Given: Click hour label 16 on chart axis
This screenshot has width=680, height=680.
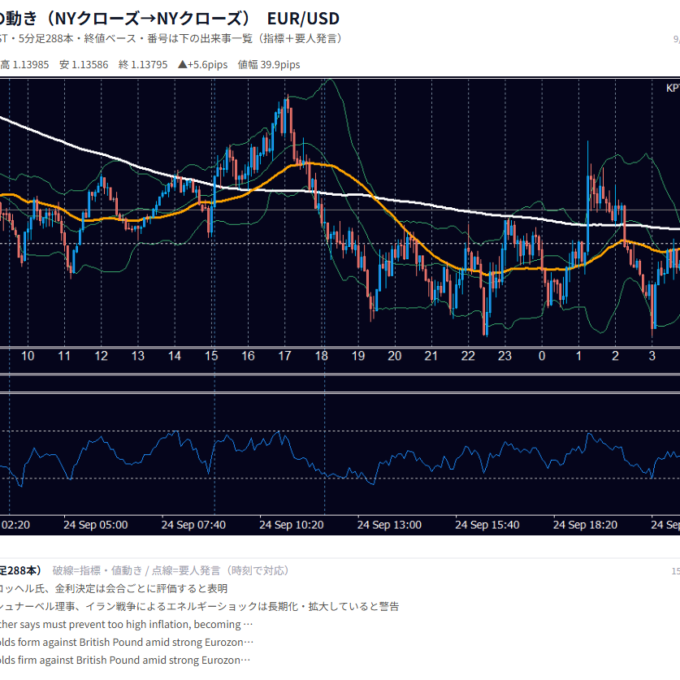Looking at the screenshot, I should point(248,356).
